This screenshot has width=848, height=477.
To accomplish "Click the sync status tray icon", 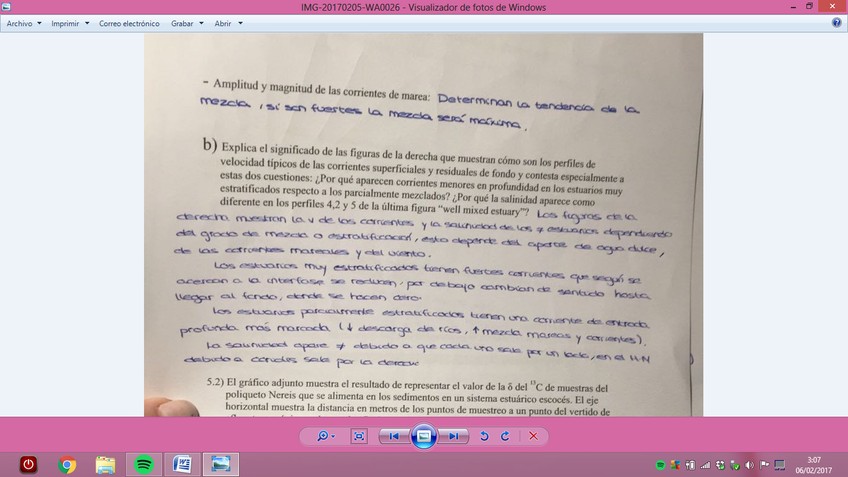I will pyautogui.click(x=720, y=465).
